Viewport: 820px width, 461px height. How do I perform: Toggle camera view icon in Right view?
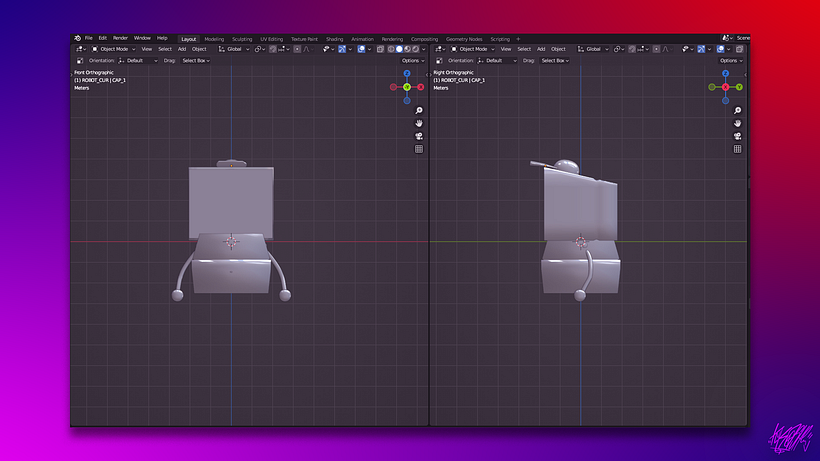click(737, 136)
